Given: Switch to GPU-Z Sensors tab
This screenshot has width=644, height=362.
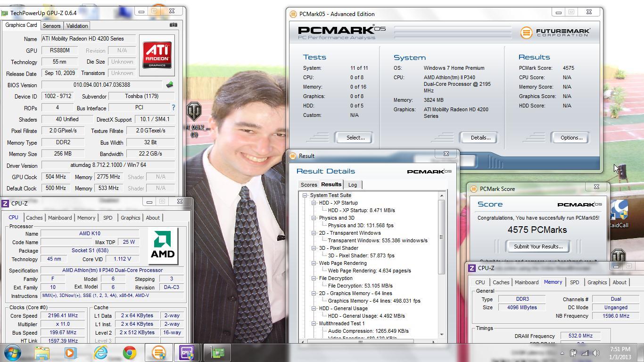Looking at the screenshot, I should pyautogui.click(x=51, y=26).
